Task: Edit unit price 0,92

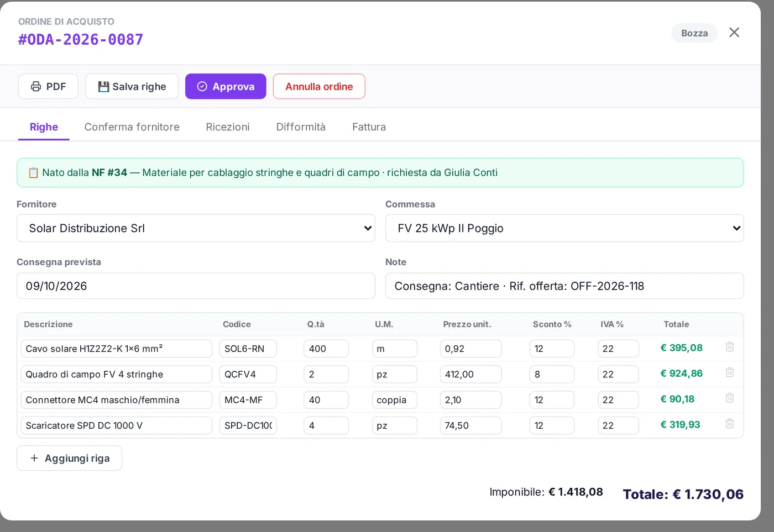Action: [471, 349]
